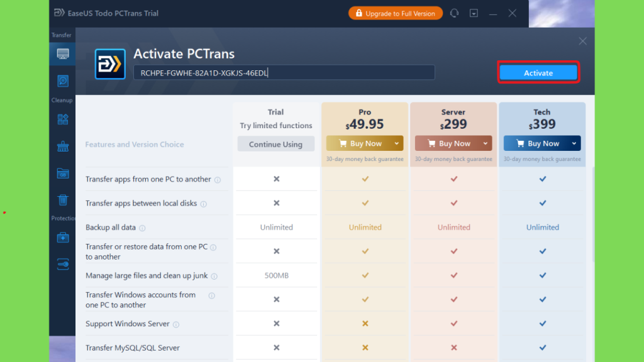Click Upgrade to Full Version button
Viewport: 644px width, 362px height.
pos(396,13)
